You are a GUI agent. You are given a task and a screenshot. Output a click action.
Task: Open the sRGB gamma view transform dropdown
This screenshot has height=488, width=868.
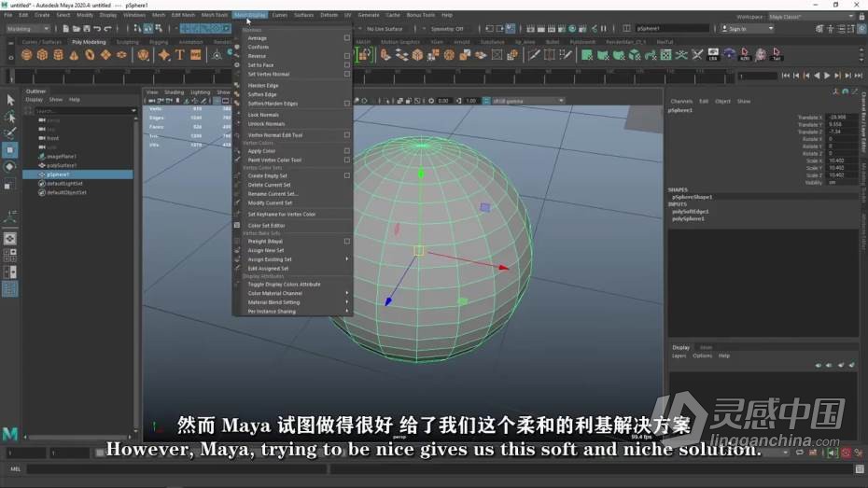pyautogui.click(x=528, y=101)
